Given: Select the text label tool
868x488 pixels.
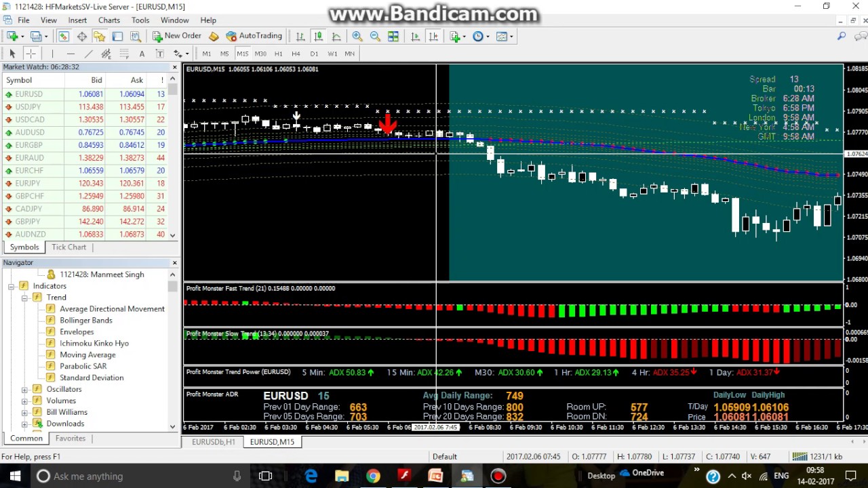Looking at the screenshot, I should 159,54.
